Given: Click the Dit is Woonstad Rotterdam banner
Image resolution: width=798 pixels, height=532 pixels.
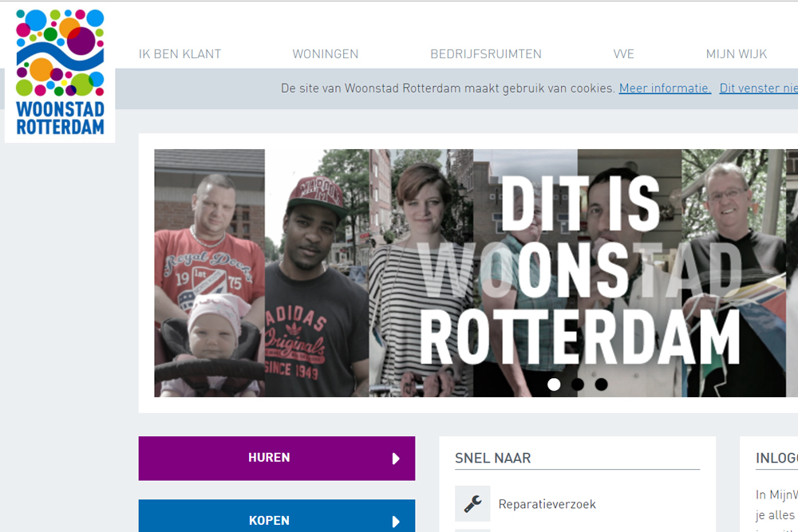Looking at the screenshot, I should 476,273.
